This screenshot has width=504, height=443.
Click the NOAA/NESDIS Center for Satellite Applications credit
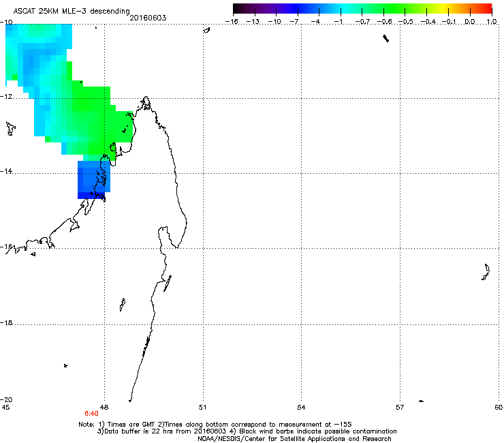pos(294,438)
